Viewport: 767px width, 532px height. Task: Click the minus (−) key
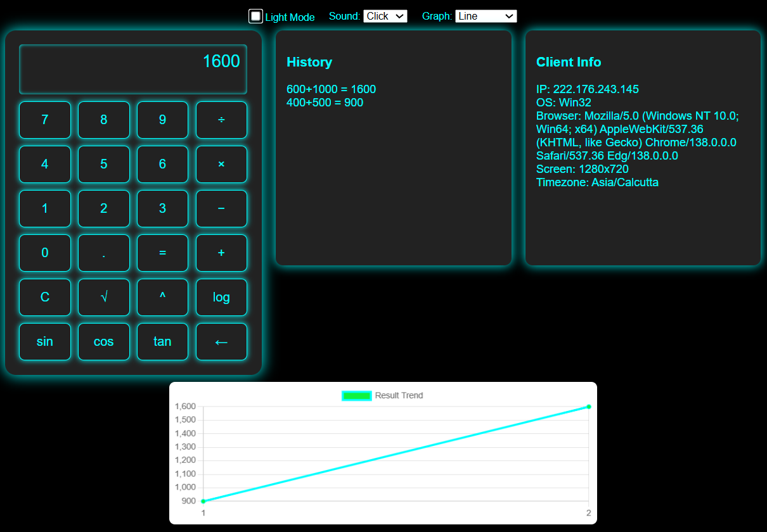coord(221,208)
